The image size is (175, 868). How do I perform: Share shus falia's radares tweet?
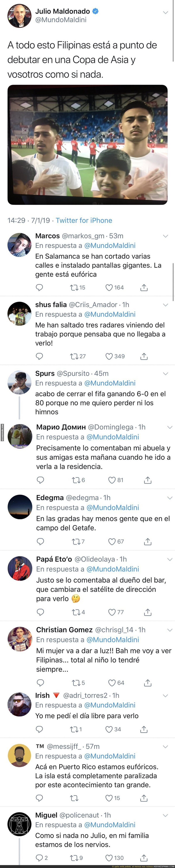click(x=144, y=356)
